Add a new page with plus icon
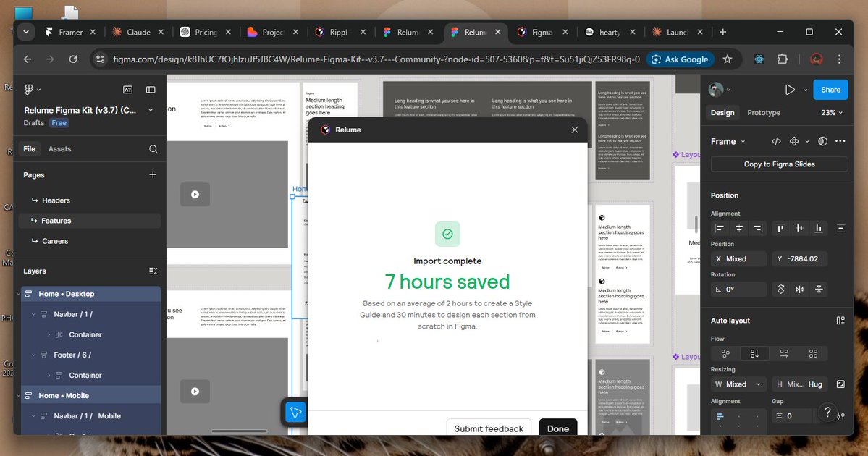Image resolution: width=868 pixels, height=456 pixels. tap(153, 175)
